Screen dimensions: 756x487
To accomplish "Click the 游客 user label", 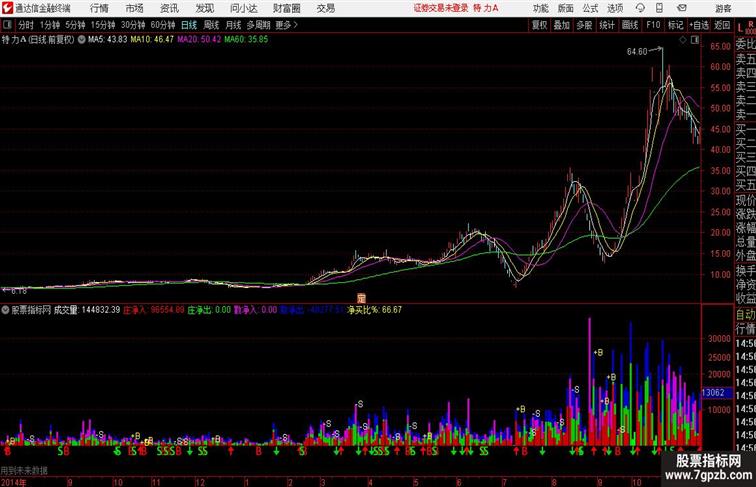I will pos(723,8).
